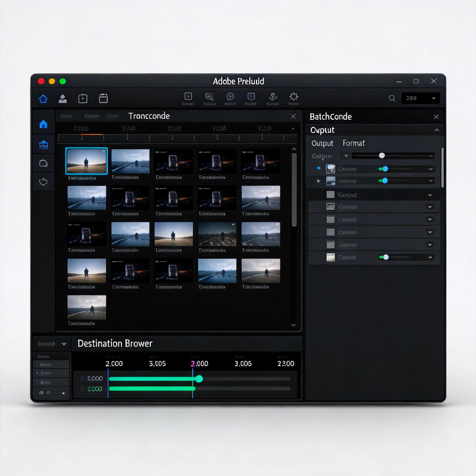Click the green progress bar on the 1.000 track

152,389
